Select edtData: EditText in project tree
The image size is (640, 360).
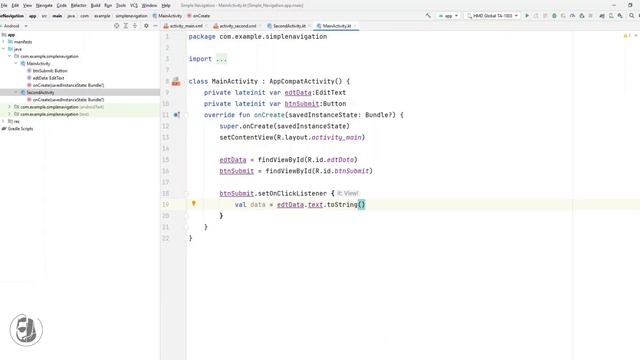(x=48, y=78)
